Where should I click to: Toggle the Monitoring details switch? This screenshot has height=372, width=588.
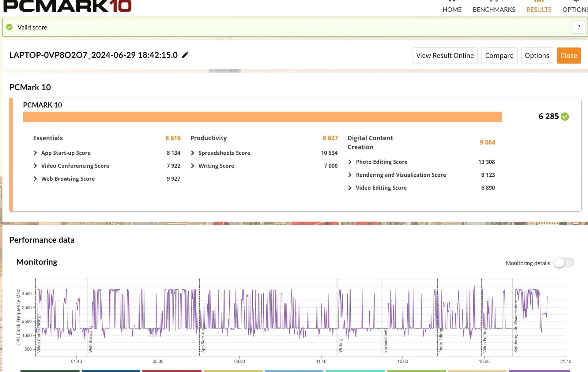pos(563,263)
